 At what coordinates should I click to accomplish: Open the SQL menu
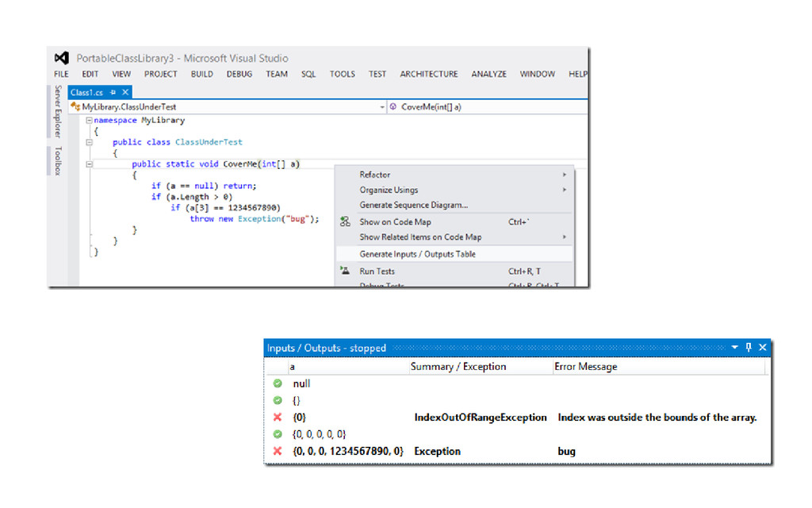coord(308,74)
